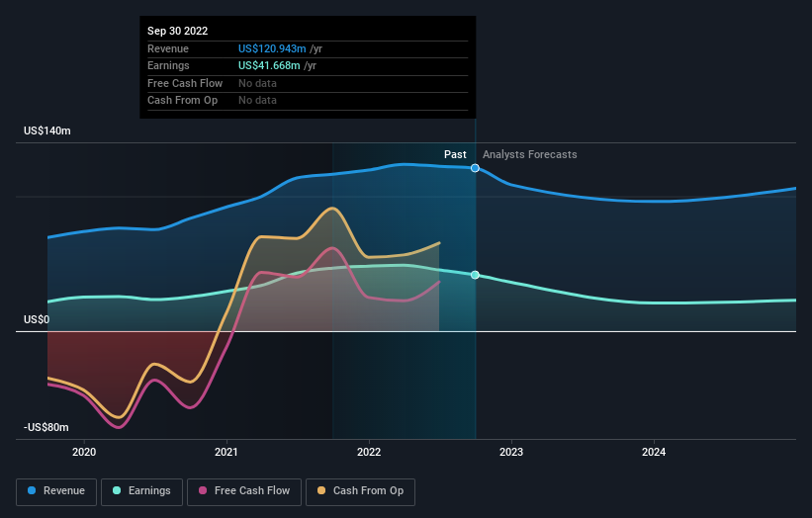
Task: Click the Sep 30 2022 tooltip date
Action: coord(178,31)
